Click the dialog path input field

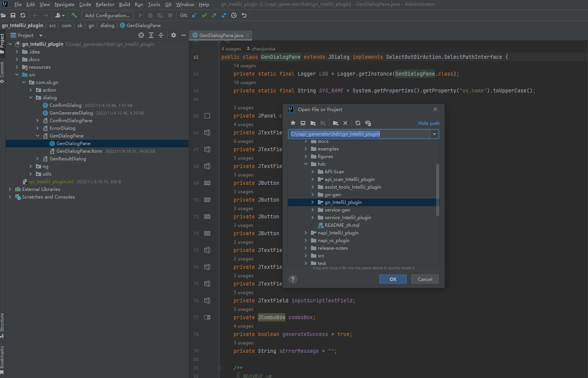(359, 134)
